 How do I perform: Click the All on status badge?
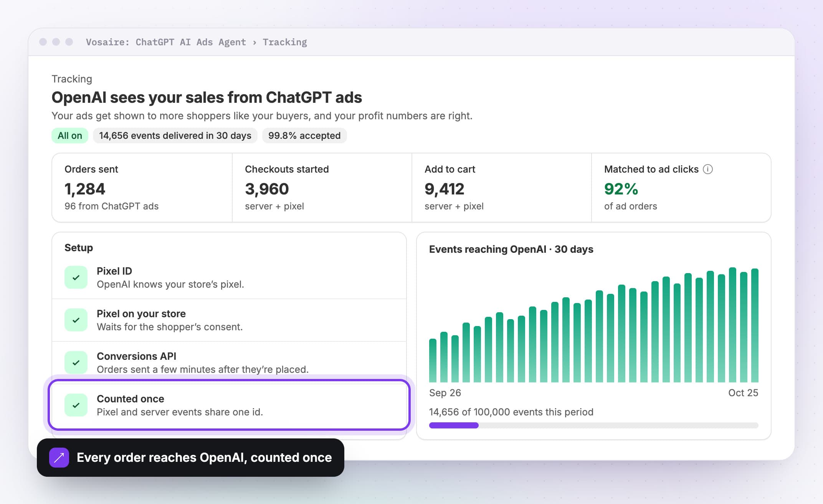(x=70, y=135)
